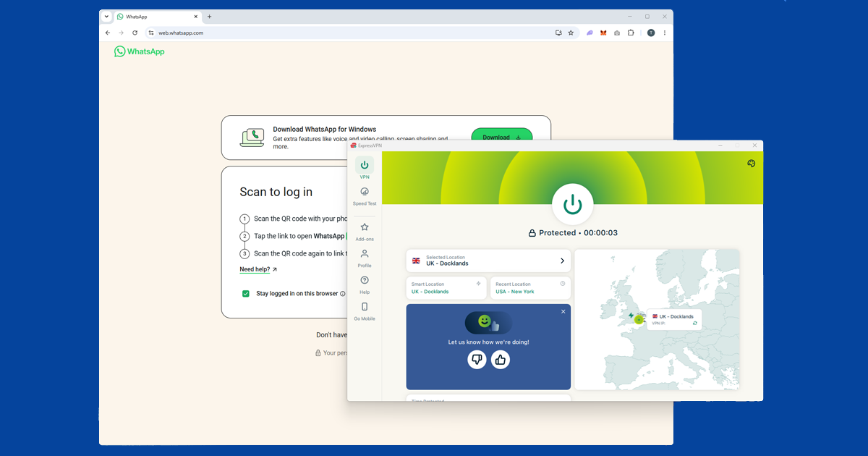Go back in Chrome browser
This screenshot has height=456, width=868.
pyautogui.click(x=108, y=33)
